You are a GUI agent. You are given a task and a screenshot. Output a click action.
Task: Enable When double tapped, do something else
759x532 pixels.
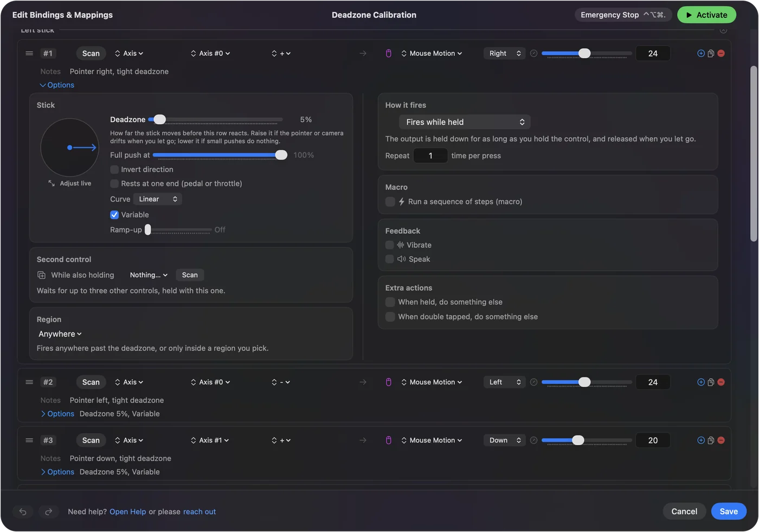pos(390,317)
